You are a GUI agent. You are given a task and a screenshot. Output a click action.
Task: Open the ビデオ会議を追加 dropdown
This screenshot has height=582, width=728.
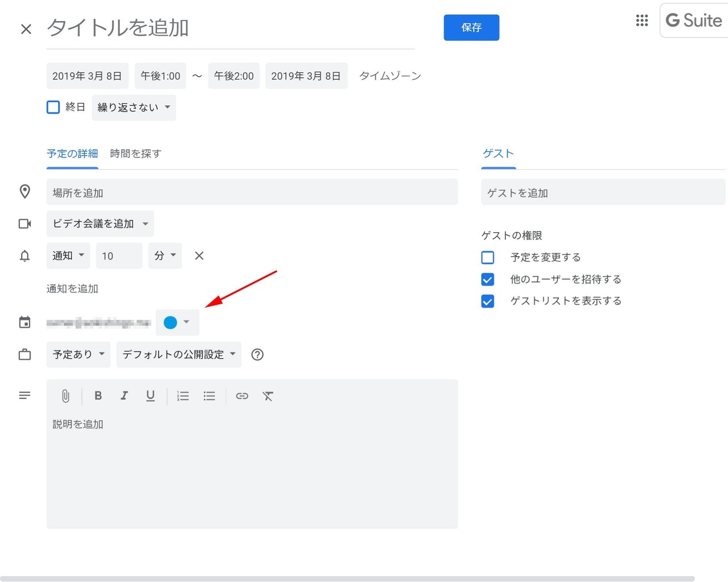click(100, 224)
